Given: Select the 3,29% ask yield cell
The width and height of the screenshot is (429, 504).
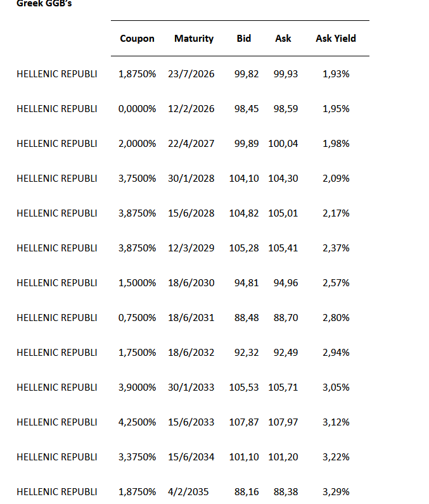Looking at the screenshot, I should [336, 492].
